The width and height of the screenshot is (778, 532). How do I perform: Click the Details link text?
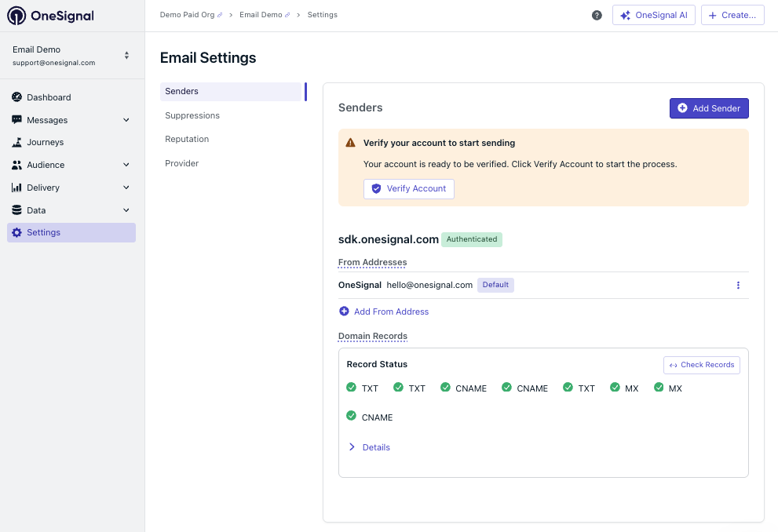[x=376, y=448]
